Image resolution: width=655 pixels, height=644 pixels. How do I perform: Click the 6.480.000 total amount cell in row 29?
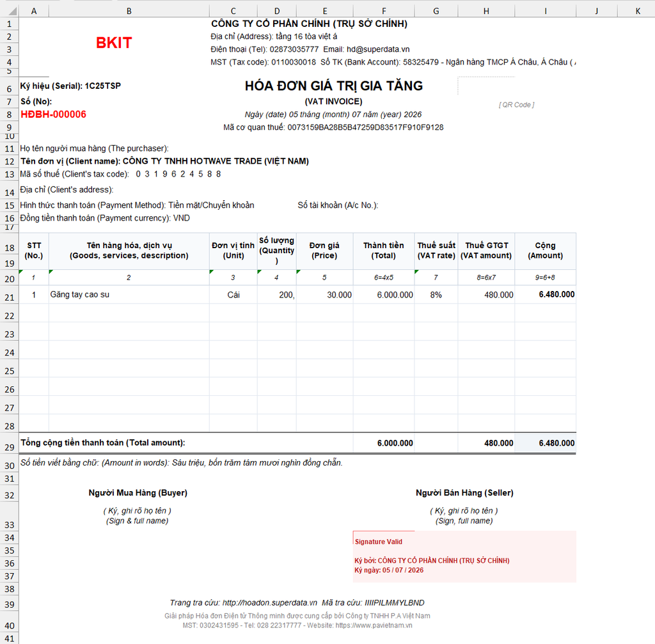(545, 443)
